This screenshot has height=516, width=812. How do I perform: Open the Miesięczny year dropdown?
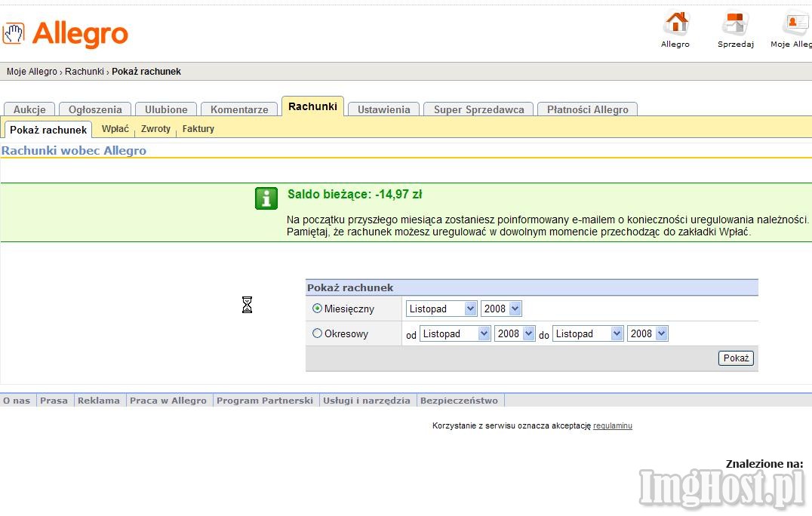pyautogui.click(x=501, y=309)
